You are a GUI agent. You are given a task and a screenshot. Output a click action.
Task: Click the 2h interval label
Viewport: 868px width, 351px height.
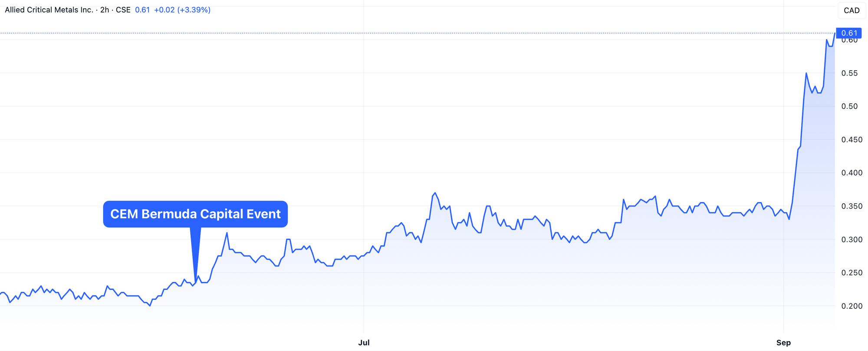tap(105, 10)
